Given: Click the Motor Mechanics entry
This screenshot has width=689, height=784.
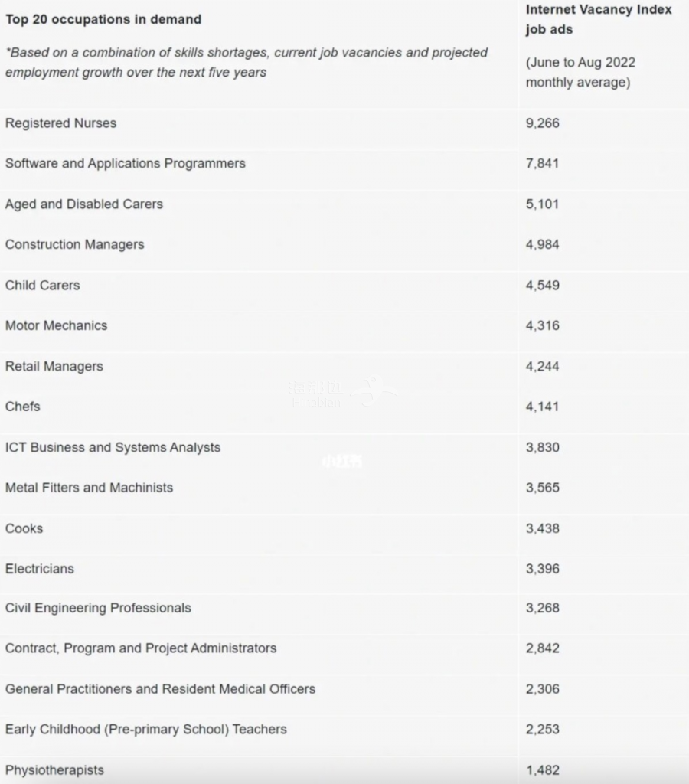Looking at the screenshot, I should (x=56, y=325).
